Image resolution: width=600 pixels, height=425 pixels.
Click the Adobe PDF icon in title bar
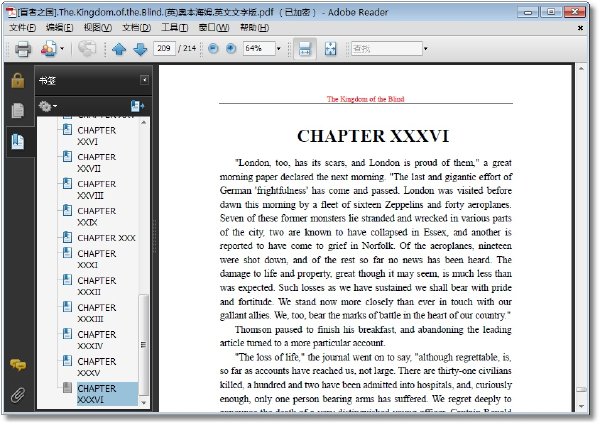tap(11, 12)
